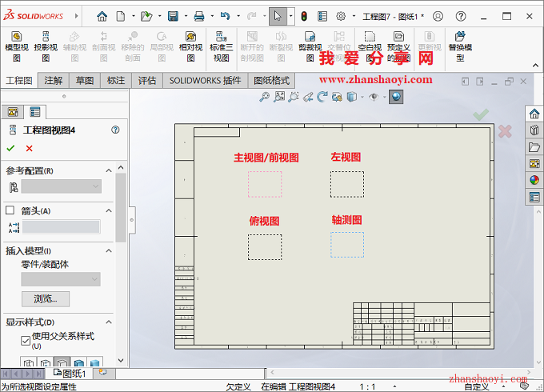Save drawing with the Save icon
Screen dimensions: 544x392
click(173, 16)
